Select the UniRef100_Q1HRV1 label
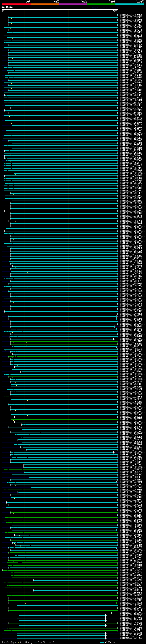The height and width of the screenshot is (644, 146). 131,98
